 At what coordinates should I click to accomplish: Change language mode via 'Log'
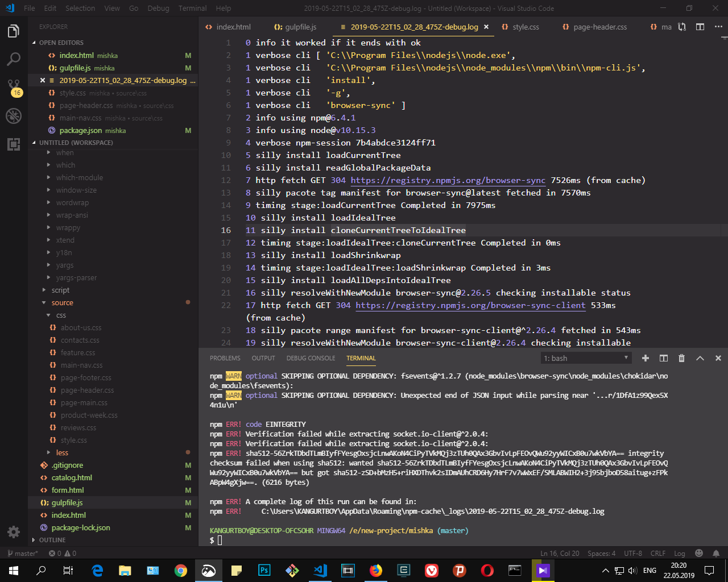(x=680, y=553)
